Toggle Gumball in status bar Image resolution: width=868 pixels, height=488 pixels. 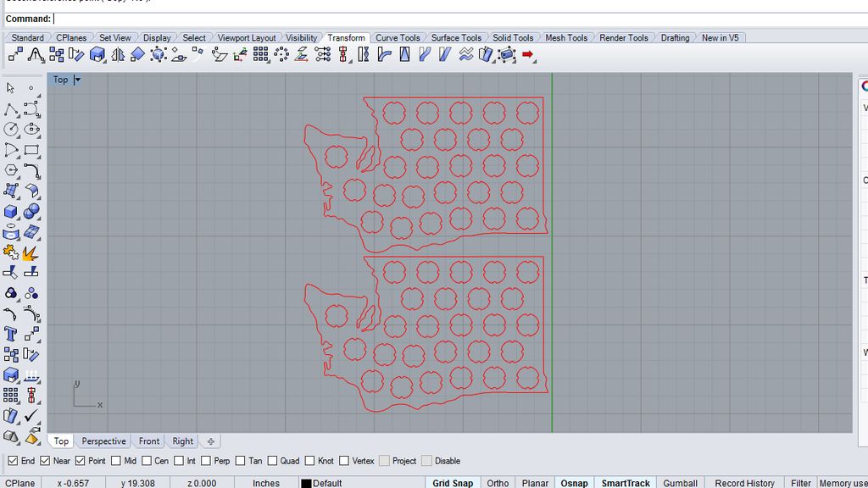tap(681, 483)
